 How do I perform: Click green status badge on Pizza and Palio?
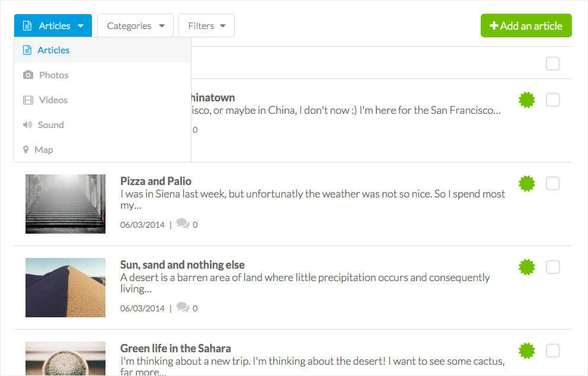coord(526,183)
